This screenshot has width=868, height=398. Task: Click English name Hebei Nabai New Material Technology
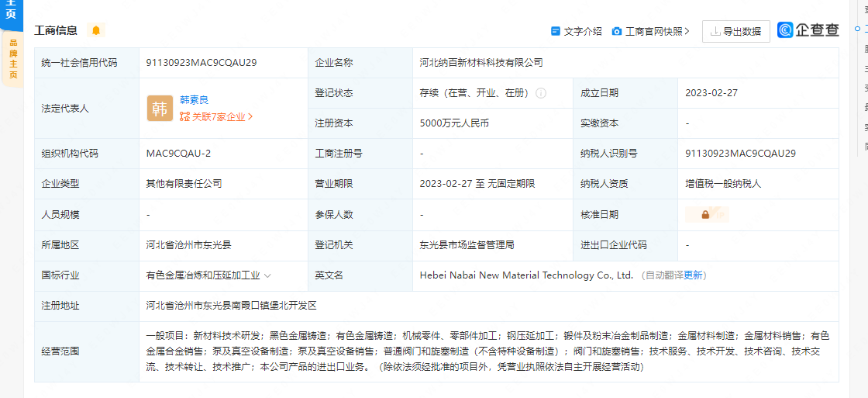click(x=526, y=275)
